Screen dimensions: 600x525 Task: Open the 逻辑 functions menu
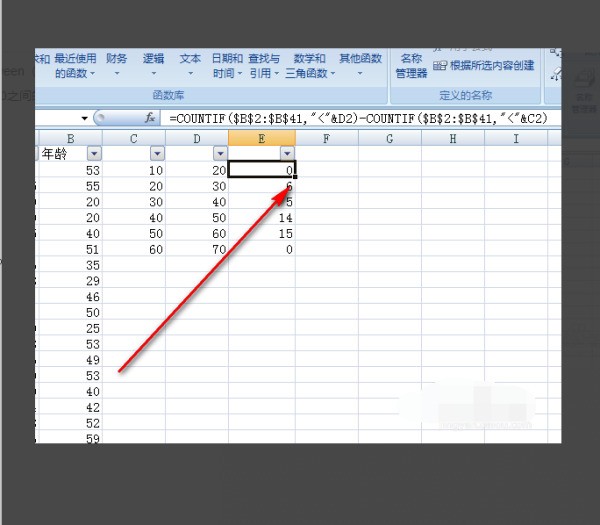click(x=153, y=66)
